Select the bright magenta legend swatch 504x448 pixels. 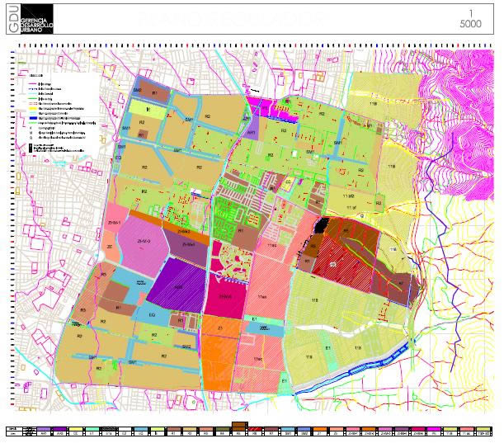pyautogui.click(x=434, y=429)
